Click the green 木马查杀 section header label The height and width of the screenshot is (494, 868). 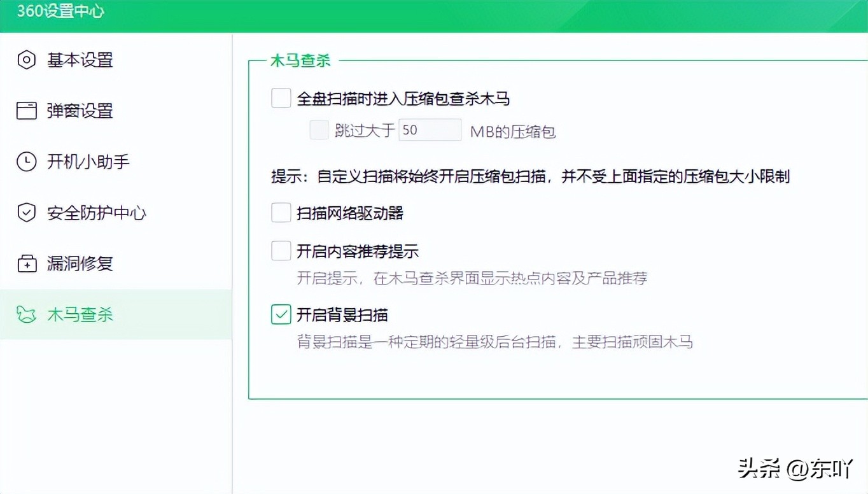(299, 59)
